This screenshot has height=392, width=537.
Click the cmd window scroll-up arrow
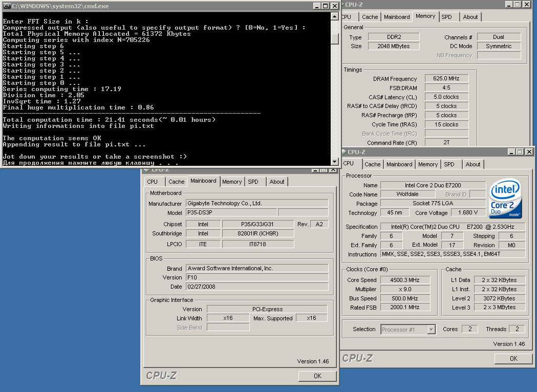[x=335, y=16]
